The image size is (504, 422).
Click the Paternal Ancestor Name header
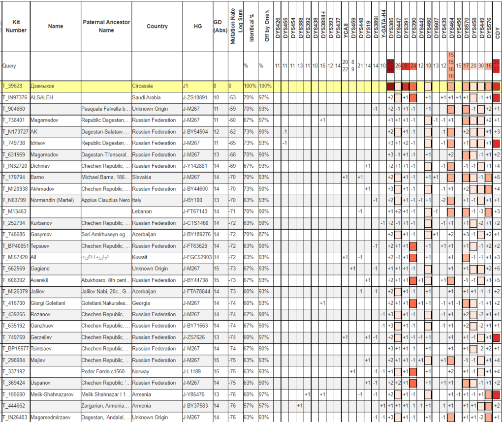pyautogui.click(x=106, y=27)
